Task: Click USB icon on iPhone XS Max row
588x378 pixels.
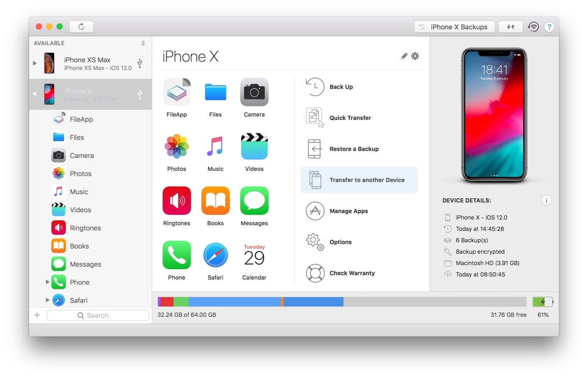Action: (x=140, y=63)
